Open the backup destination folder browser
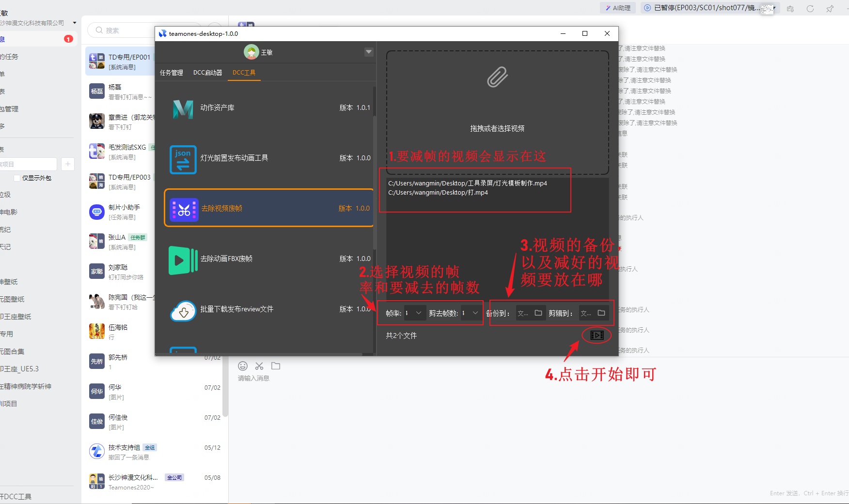 [x=538, y=313]
